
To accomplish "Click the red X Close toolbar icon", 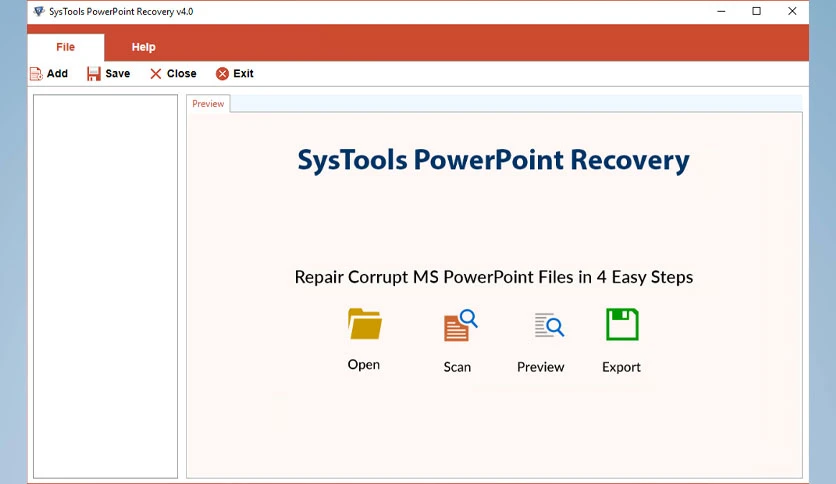I will click(156, 74).
